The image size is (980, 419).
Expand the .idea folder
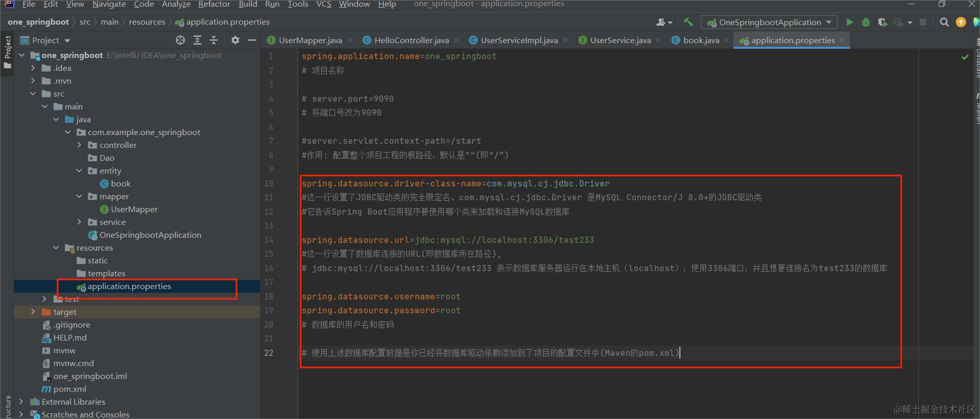pos(33,68)
